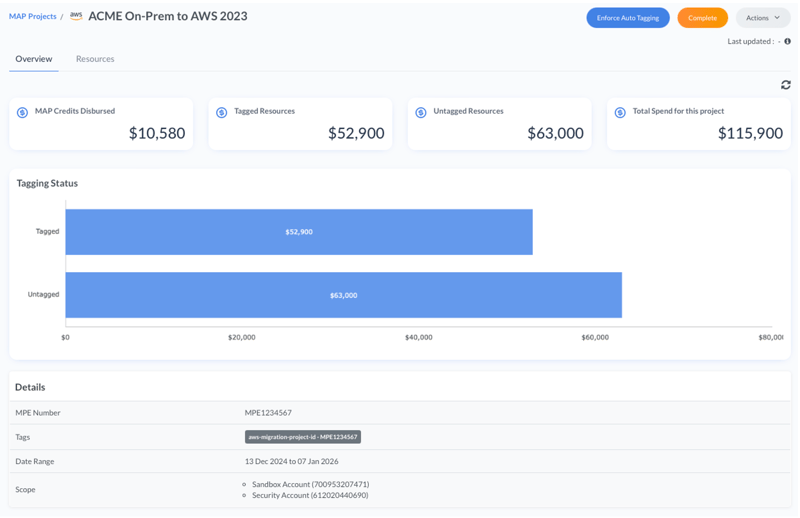This screenshot has height=518, width=800.
Task: Click the dollar icon on Total Spend card
Action: pyautogui.click(x=620, y=112)
